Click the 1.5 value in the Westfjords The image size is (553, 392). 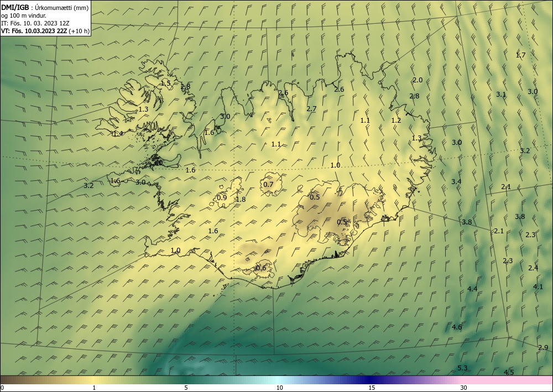(166, 83)
